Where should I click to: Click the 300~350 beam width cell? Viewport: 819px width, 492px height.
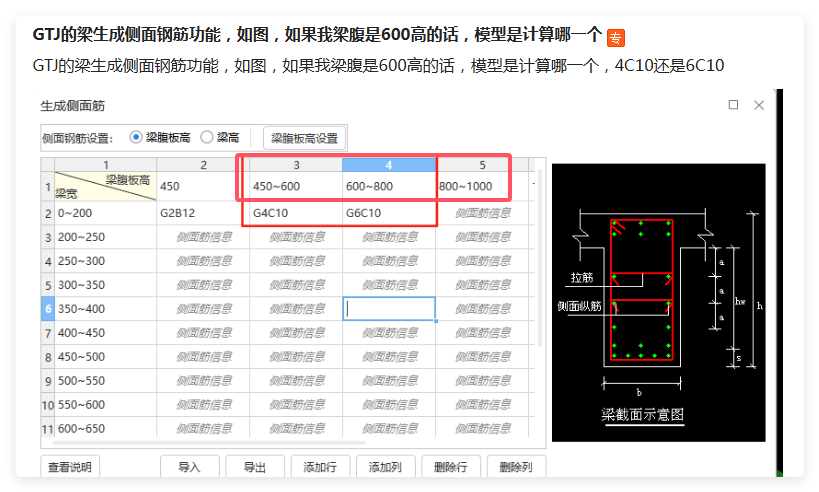click(x=106, y=285)
